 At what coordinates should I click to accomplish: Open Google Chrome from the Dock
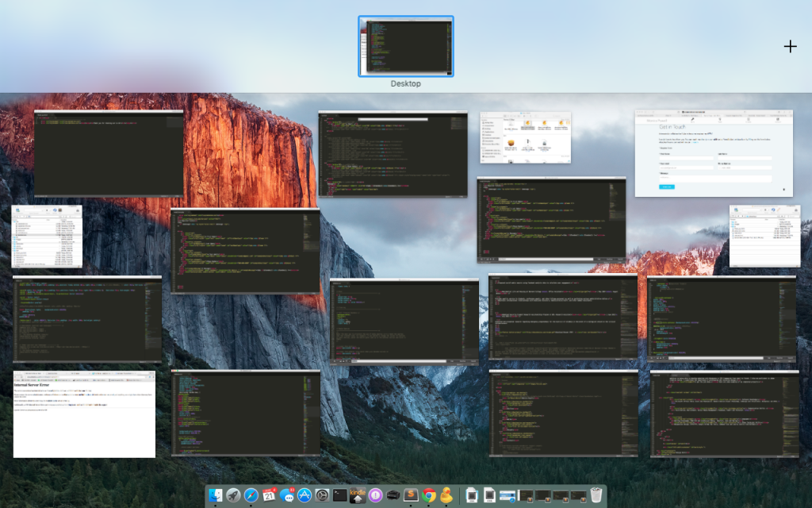[x=429, y=496]
